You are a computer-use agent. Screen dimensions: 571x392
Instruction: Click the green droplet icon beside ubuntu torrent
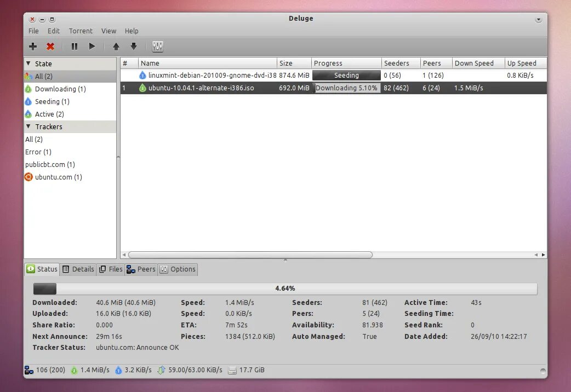142,88
